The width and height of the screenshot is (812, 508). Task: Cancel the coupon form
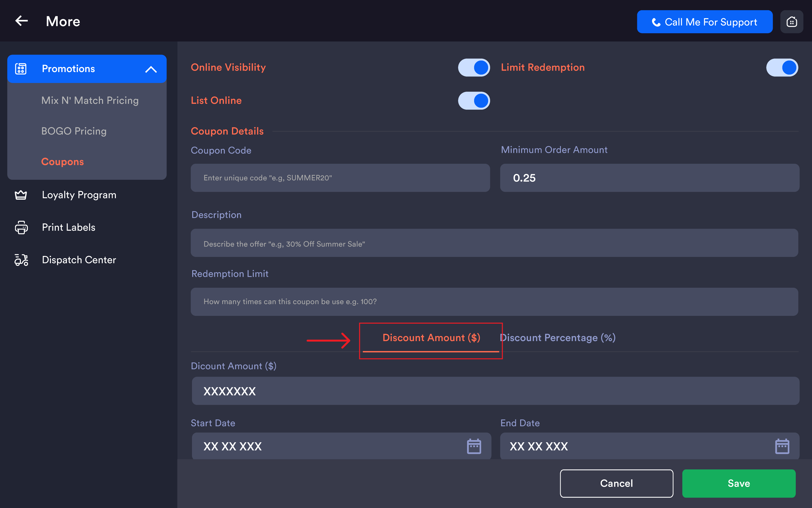pos(616,483)
